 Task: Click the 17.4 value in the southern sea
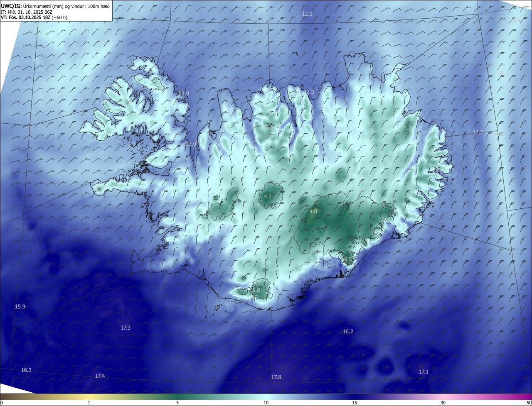(100, 376)
